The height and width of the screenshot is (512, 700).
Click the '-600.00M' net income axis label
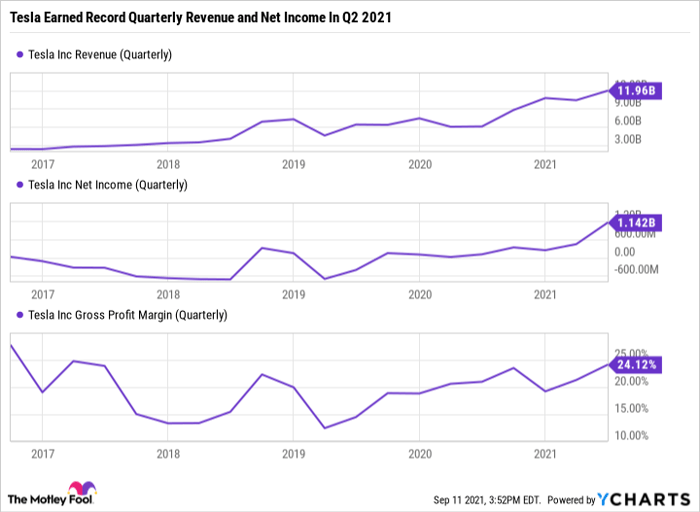(636, 270)
